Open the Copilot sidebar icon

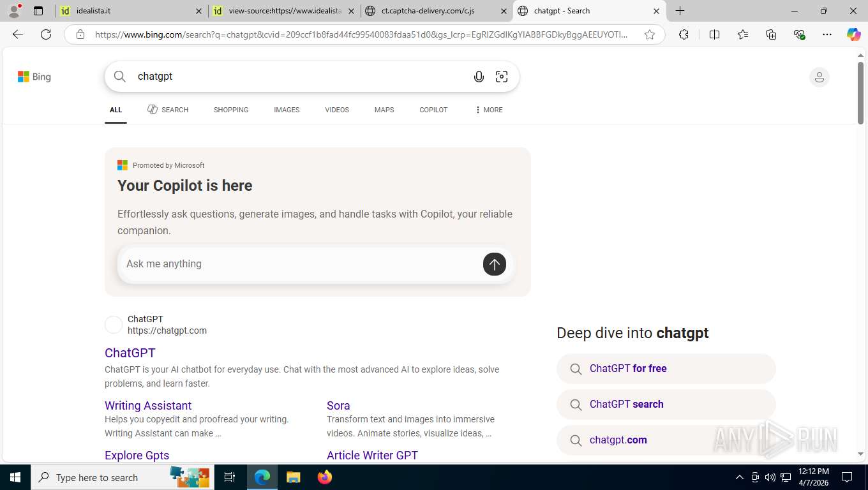click(x=854, y=34)
